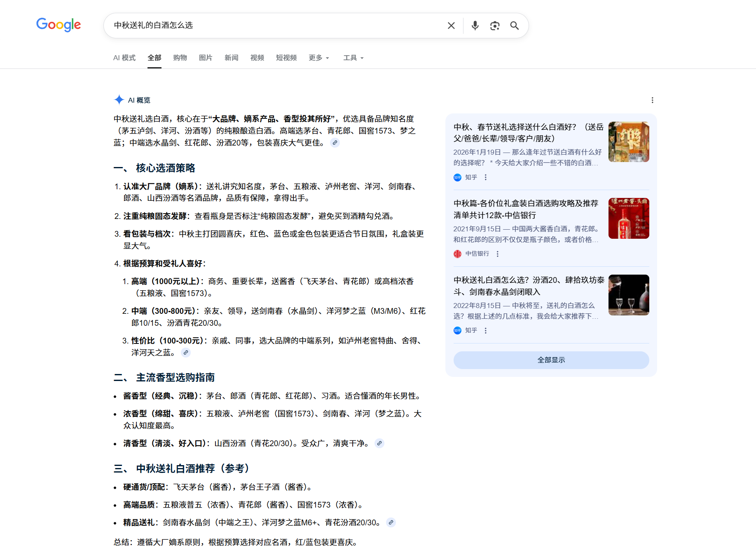The height and width of the screenshot is (548, 756).
Task: Open AI overview three-dot options menu
Action: [652, 100]
